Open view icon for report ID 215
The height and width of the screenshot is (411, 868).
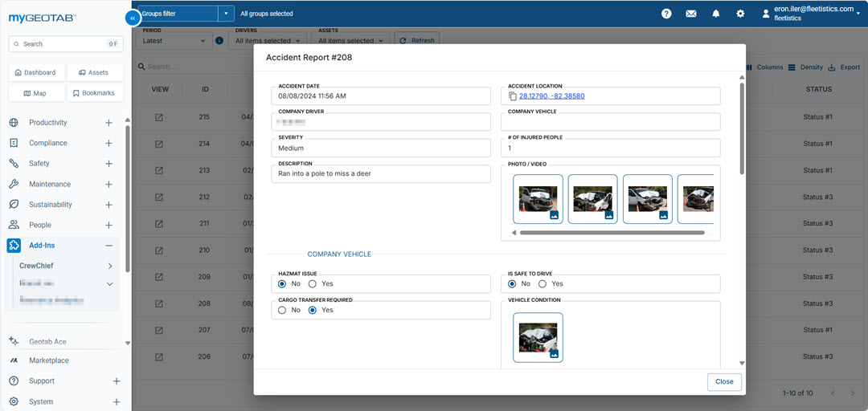click(x=159, y=117)
